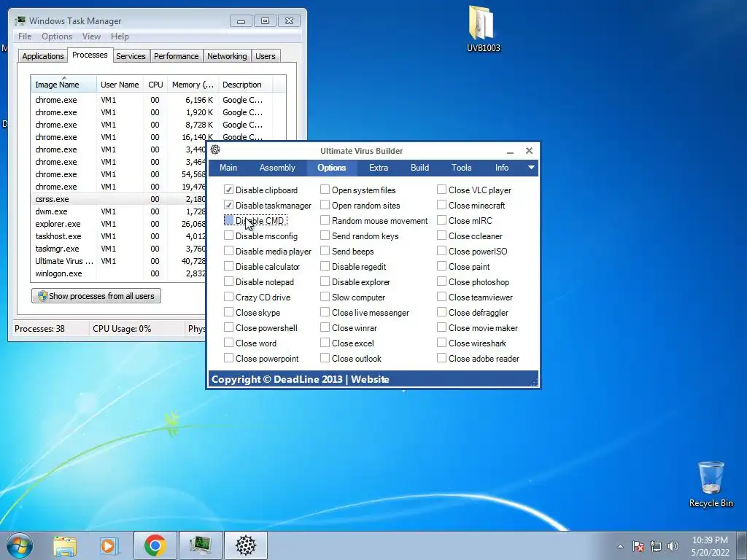Open the Assembly tab
This screenshot has width=747, height=560.
(x=277, y=168)
